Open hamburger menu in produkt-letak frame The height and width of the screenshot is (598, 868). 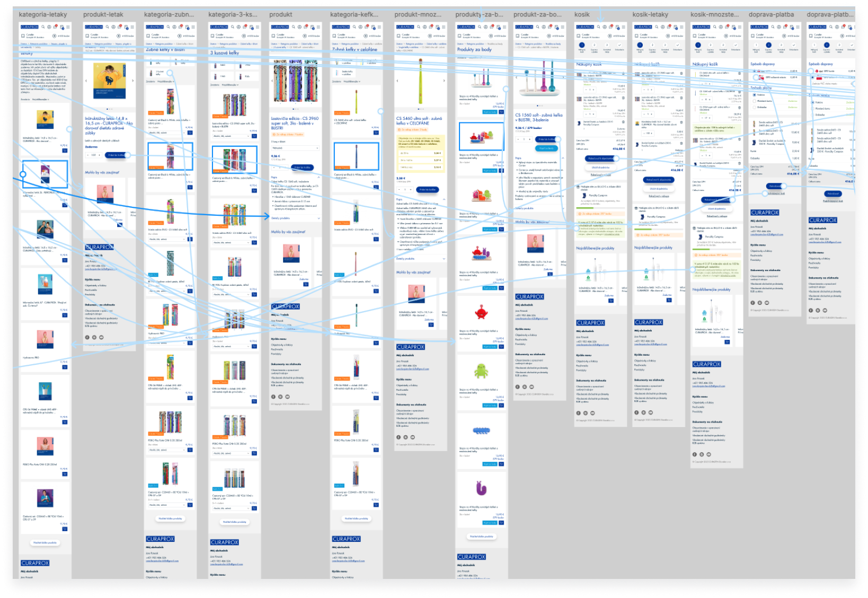pyautogui.click(x=132, y=27)
